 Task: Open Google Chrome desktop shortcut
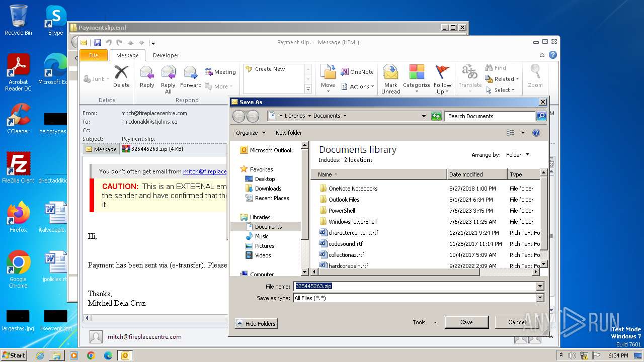click(18, 269)
